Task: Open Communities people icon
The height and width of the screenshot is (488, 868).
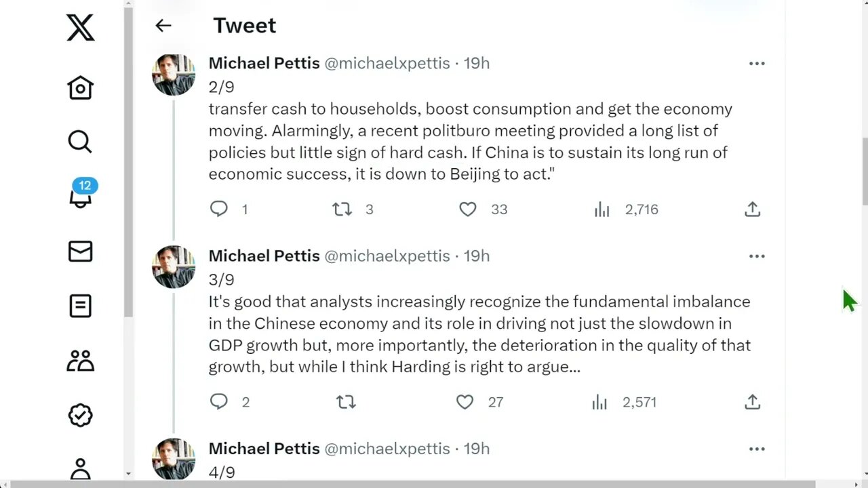Action: tap(80, 361)
